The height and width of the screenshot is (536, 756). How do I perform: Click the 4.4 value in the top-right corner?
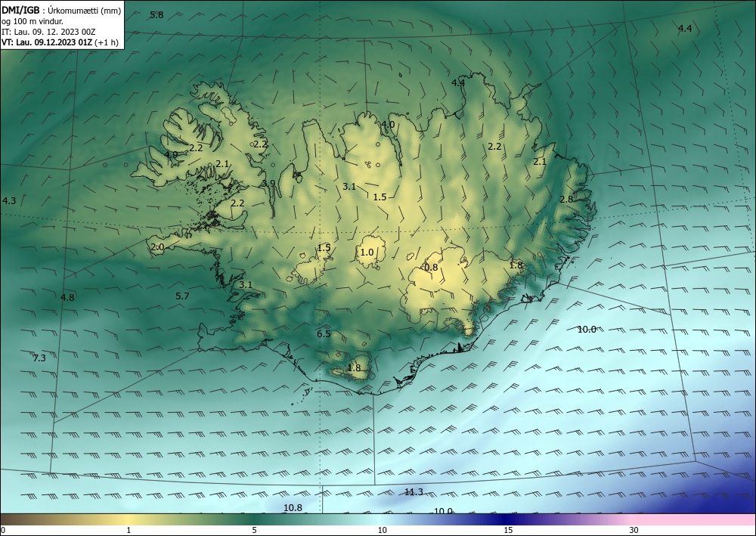pos(685,29)
